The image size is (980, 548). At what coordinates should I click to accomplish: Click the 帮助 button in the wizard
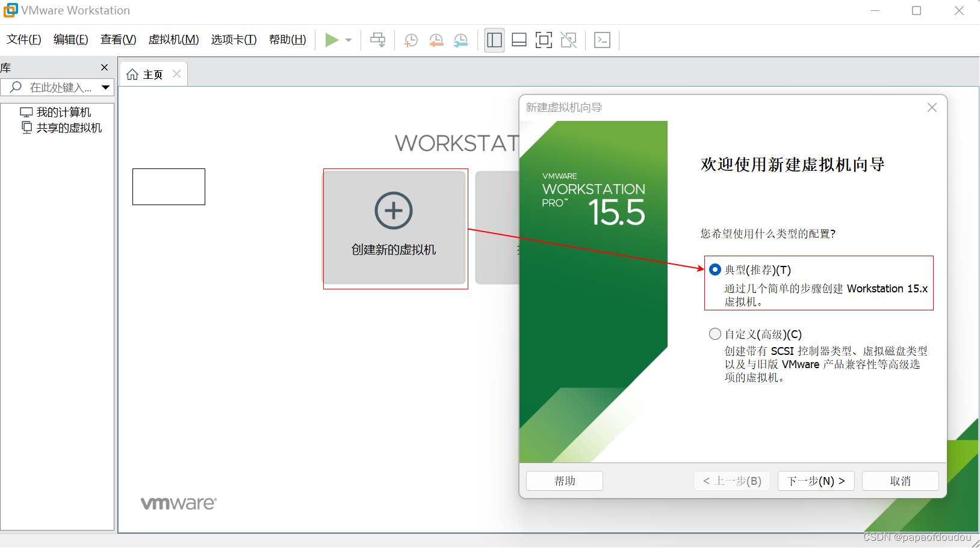click(565, 481)
